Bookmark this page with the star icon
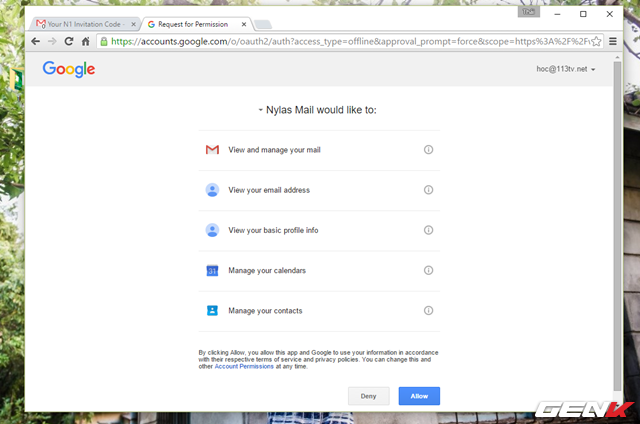The height and width of the screenshot is (424, 640). coord(596,41)
